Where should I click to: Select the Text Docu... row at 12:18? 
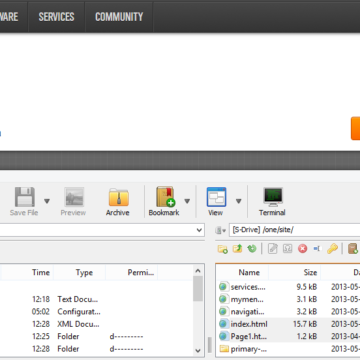[97, 299]
